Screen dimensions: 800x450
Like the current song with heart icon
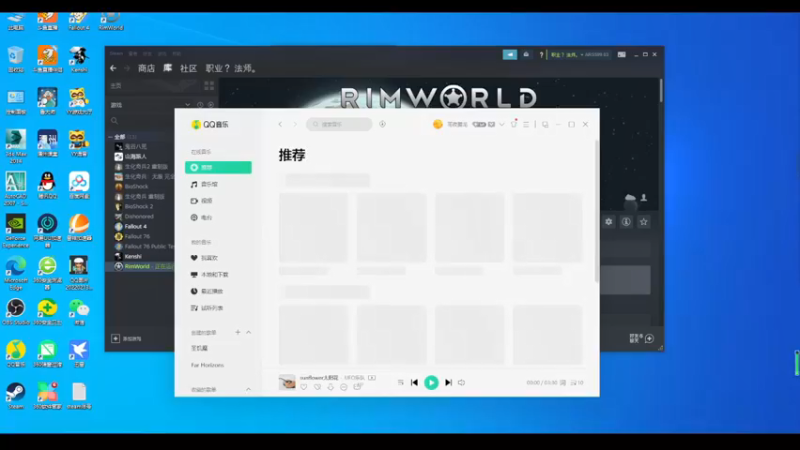pyautogui.click(x=304, y=387)
